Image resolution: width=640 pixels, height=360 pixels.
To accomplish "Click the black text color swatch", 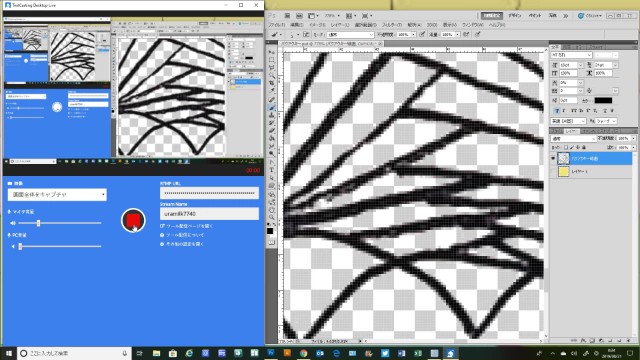I will click(x=603, y=100).
